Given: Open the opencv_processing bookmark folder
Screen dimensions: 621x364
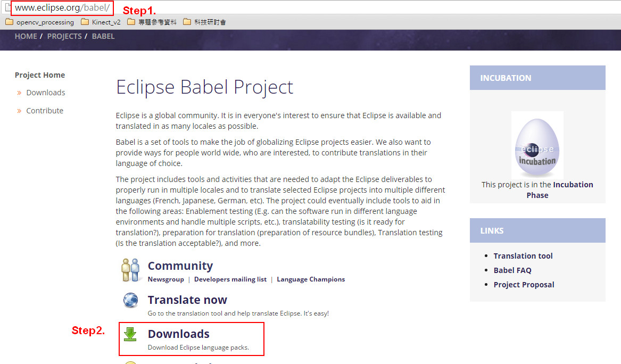Looking at the screenshot, I should point(39,22).
